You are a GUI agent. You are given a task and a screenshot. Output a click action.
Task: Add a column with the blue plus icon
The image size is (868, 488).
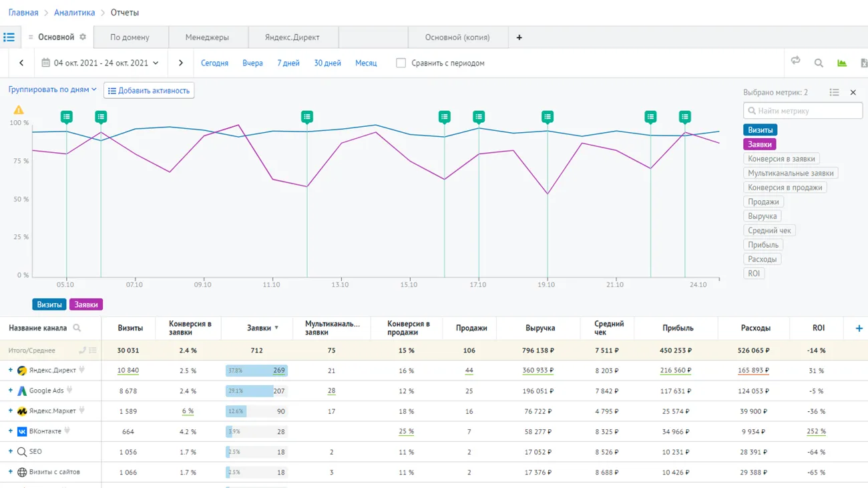pyautogui.click(x=859, y=328)
